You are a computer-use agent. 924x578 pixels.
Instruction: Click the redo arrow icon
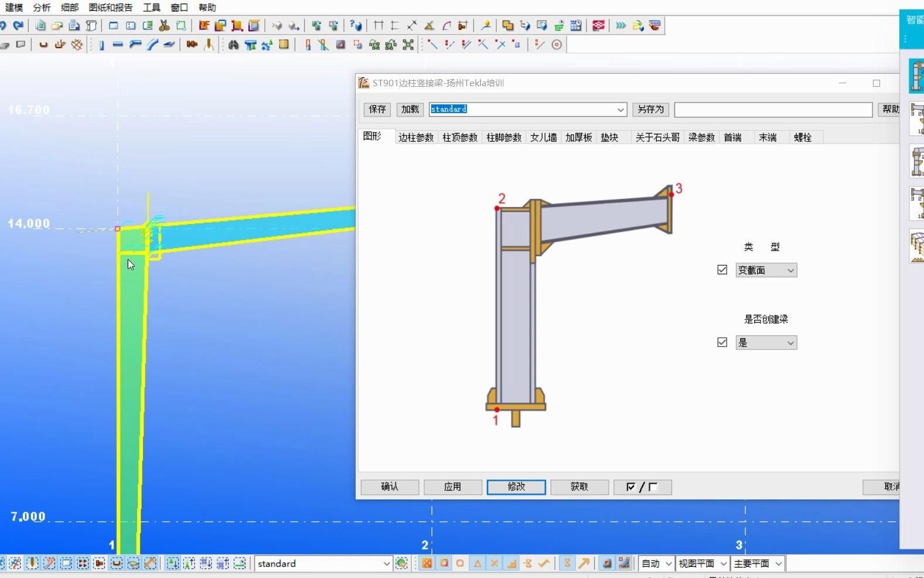19,25
